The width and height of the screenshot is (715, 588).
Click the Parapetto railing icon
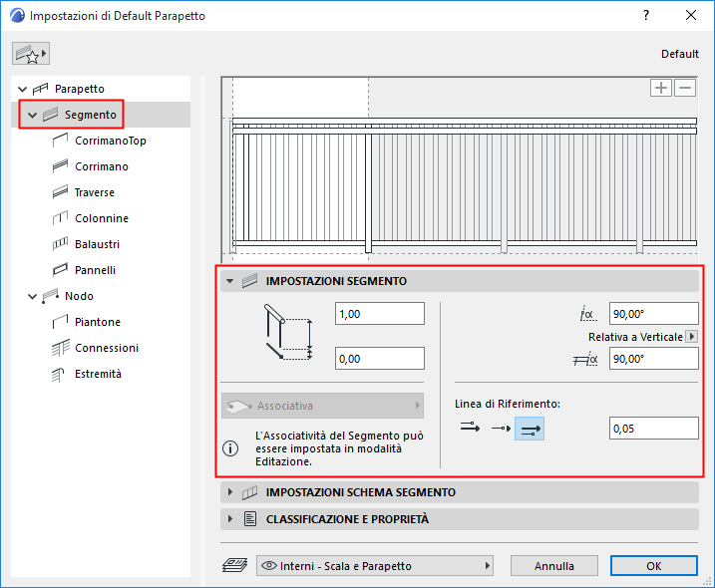pos(40,89)
